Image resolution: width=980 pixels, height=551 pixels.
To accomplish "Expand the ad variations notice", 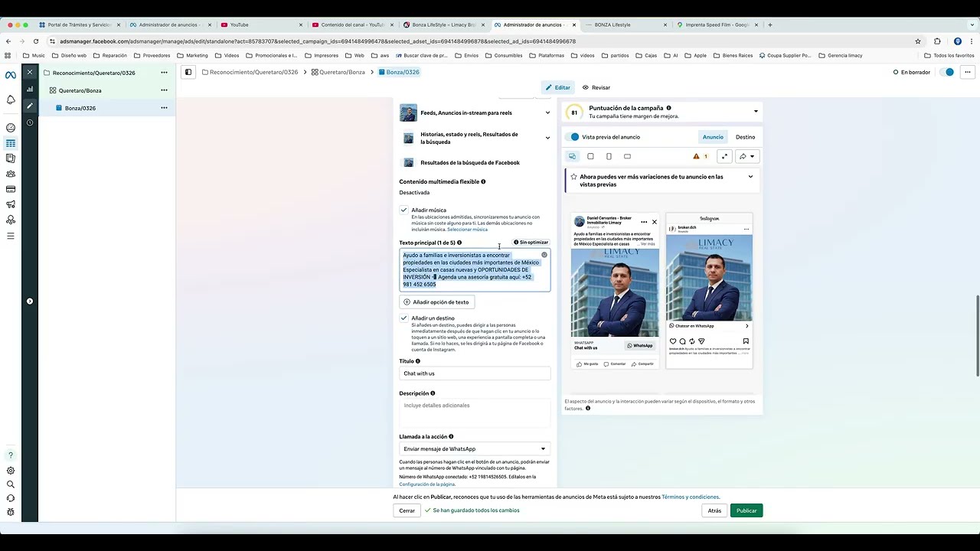I will pyautogui.click(x=750, y=177).
